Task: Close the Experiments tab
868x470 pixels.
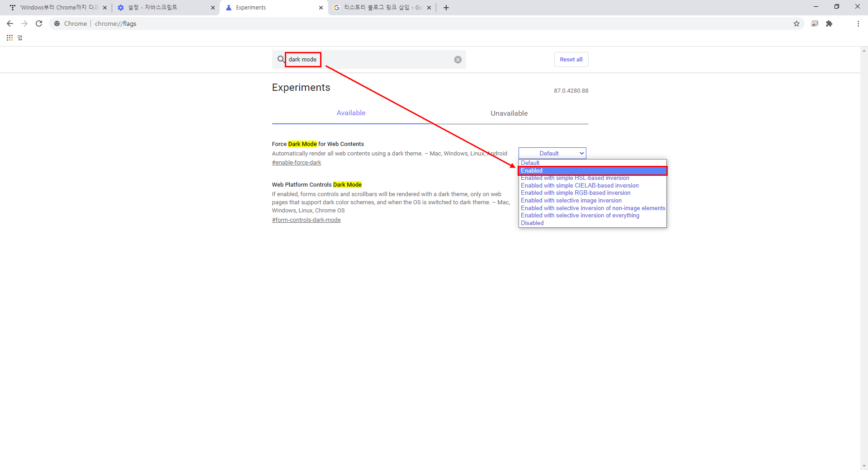Action: 321,8
